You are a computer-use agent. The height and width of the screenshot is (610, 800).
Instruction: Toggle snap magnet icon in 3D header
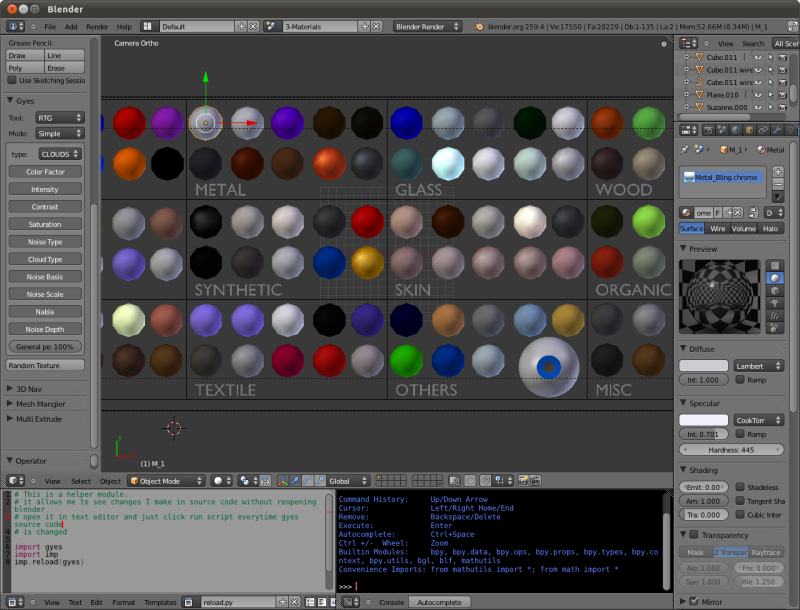point(486,480)
